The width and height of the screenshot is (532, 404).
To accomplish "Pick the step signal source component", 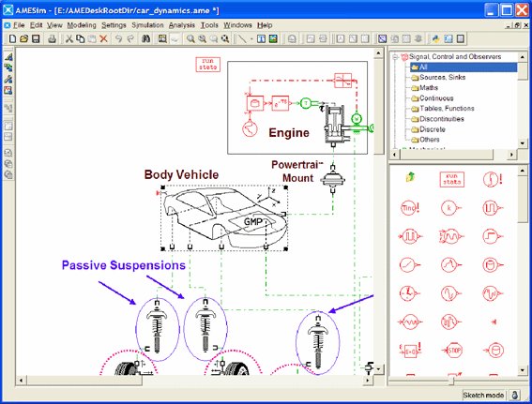I will tap(492, 236).
